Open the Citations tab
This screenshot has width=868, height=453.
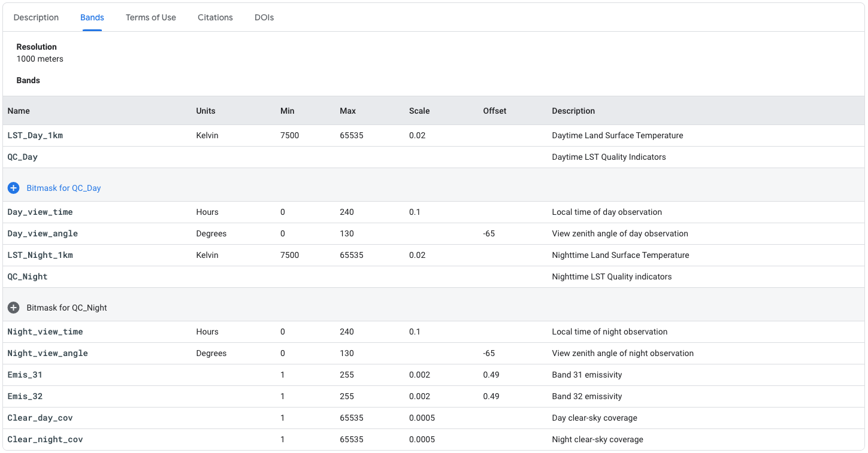[215, 17]
